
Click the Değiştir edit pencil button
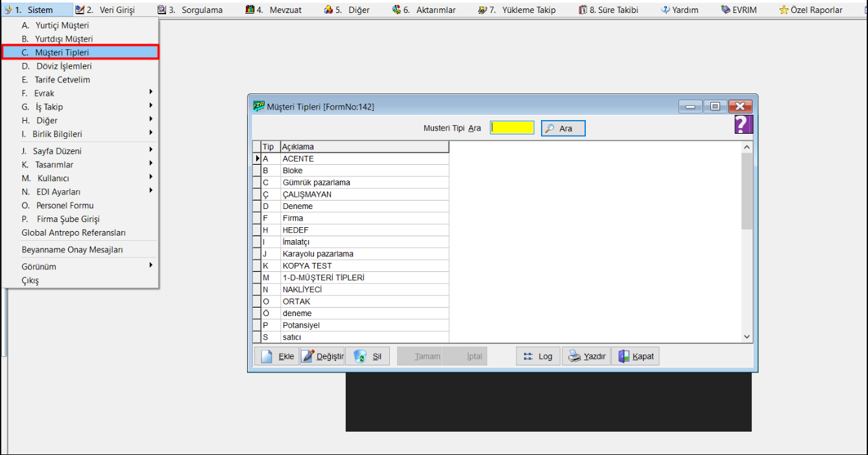click(322, 356)
